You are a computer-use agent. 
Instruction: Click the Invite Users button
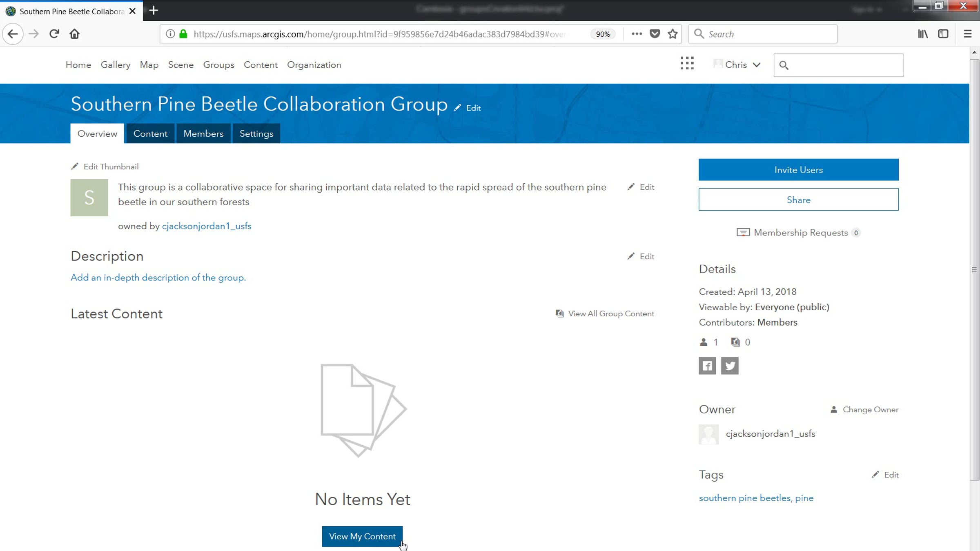click(x=798, y=170)
